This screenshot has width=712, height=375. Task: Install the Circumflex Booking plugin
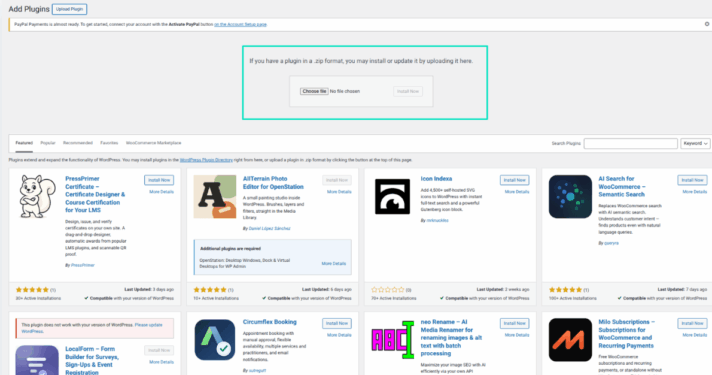(337, 323)
